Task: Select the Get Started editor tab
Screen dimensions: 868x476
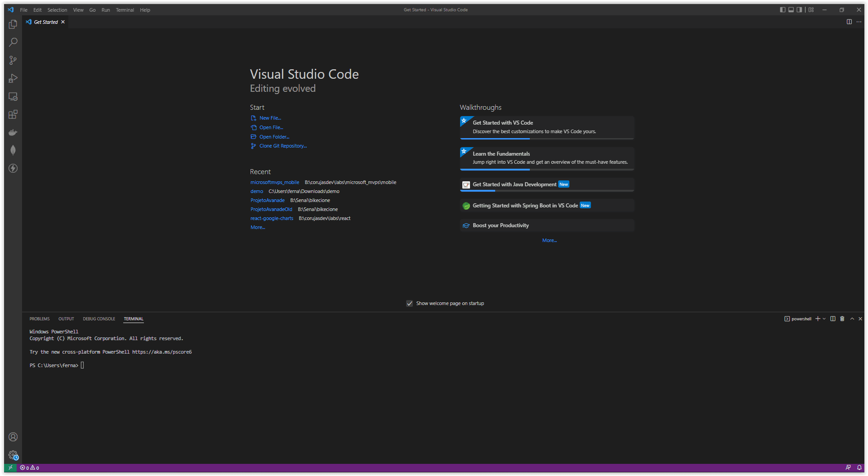Action: pyautogui.click(x=46, y=22)
